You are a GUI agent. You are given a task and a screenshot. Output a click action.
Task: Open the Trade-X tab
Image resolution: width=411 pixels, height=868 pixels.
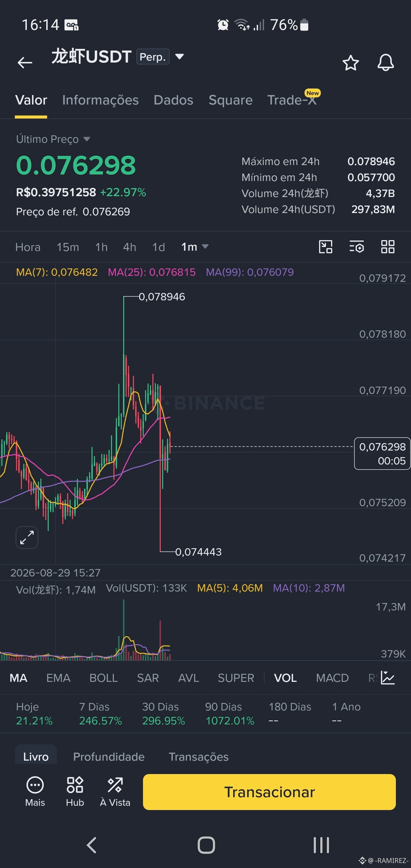pyautogui.click(x=292, y=100)
